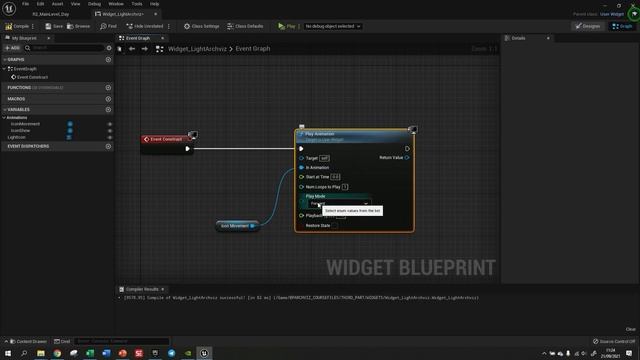Open the Window menu
Image resolution: width=640 pixels, height=360 pixels.
pyautogui.click(x=116, y=4)
